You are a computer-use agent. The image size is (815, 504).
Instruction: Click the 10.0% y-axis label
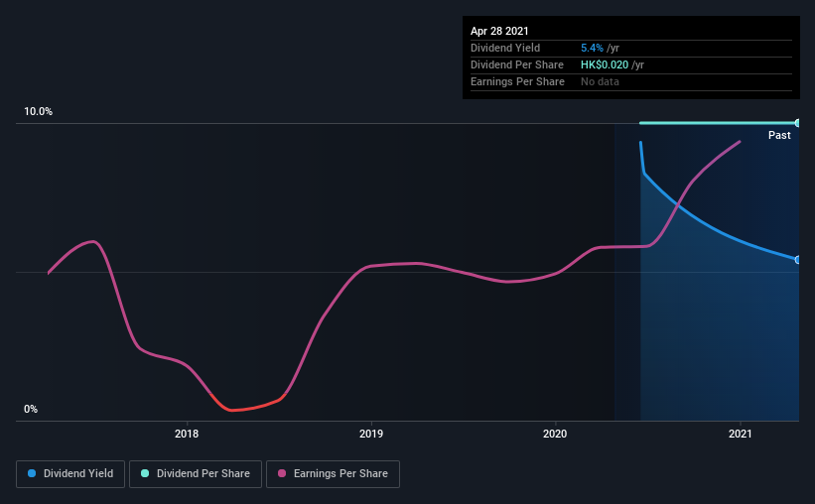click(x=38, y=111)
